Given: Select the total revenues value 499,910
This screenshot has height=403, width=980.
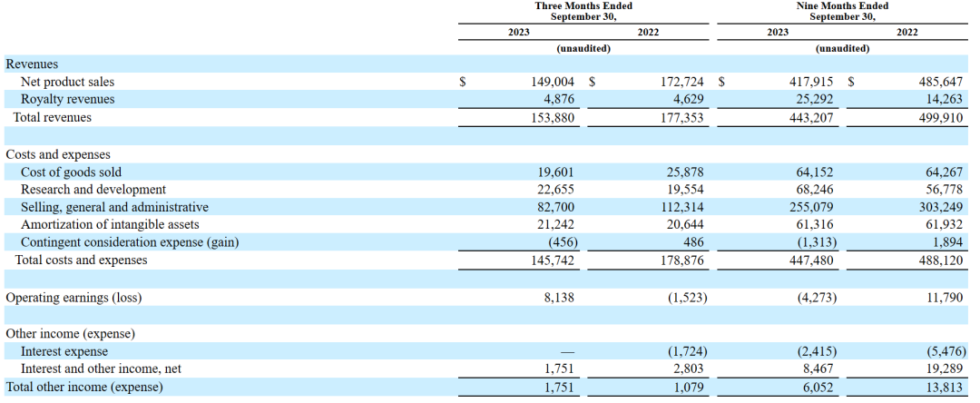Looking at the screenshot, I should click(x=942, y=117).
